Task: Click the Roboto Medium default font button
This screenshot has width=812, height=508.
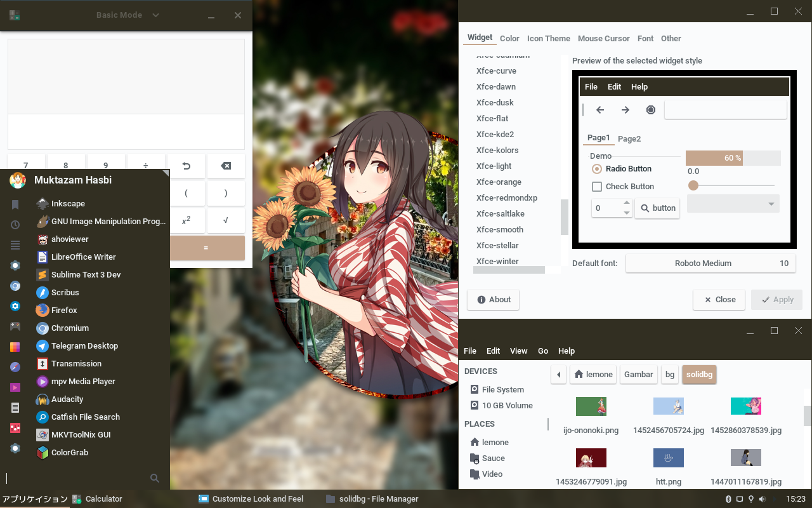Action: 710,264
